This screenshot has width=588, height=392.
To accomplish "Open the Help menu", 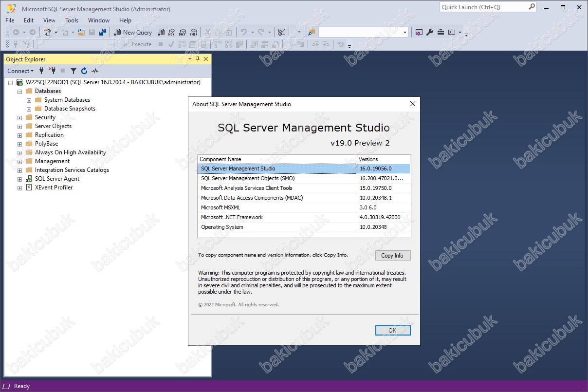I will pos(125,20).
